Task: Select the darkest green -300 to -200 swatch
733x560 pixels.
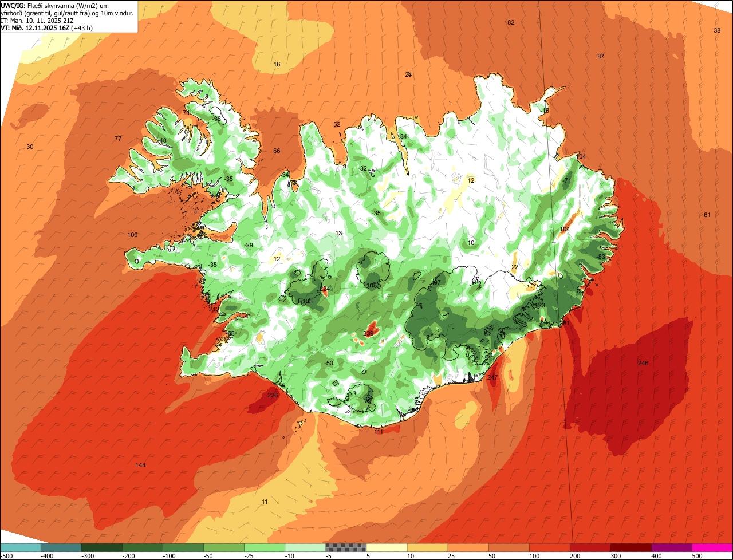Action: (x=102, y=547)
